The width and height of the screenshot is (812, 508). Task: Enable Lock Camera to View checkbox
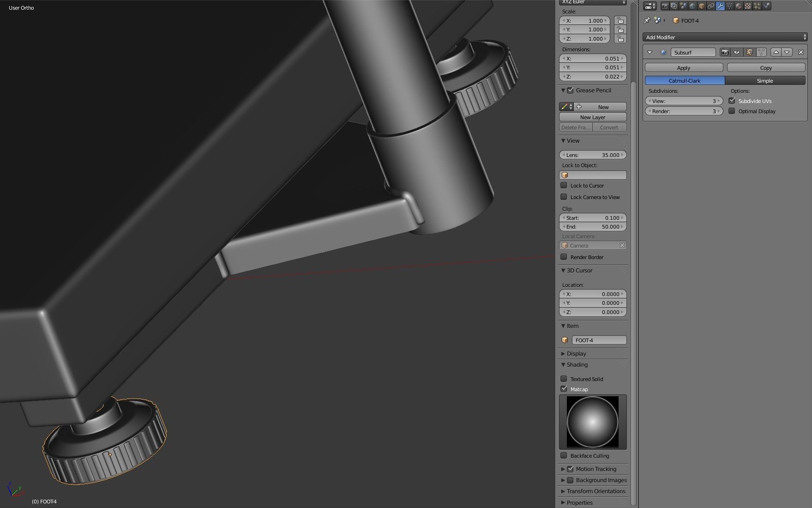pos(564,197)
